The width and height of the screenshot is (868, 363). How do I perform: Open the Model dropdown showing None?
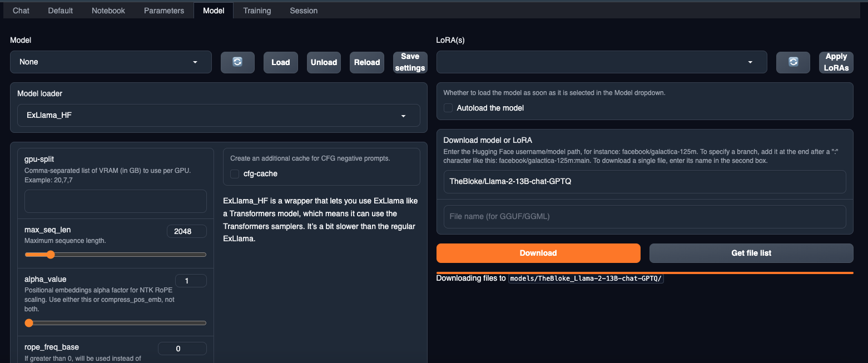click(110, 62)
